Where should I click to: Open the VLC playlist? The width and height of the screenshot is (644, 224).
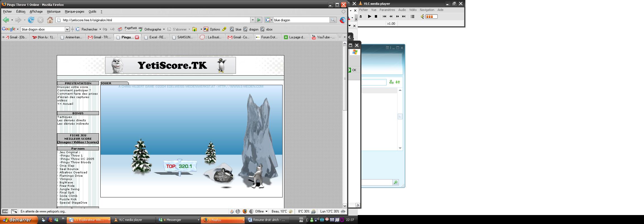coord(413,17)
